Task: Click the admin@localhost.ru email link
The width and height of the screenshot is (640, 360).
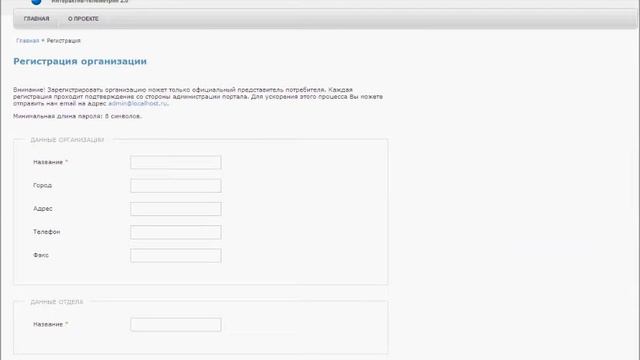Action: [138, 104]
